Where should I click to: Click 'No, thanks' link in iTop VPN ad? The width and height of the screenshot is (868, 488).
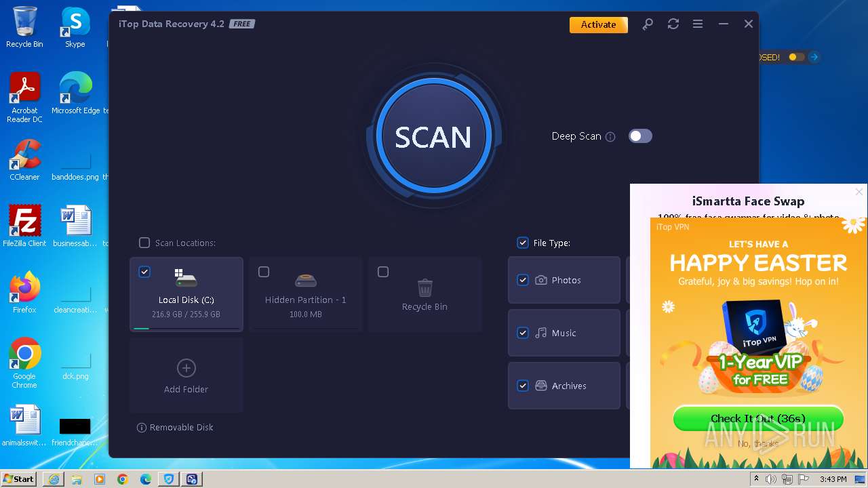tap(758, 444)
